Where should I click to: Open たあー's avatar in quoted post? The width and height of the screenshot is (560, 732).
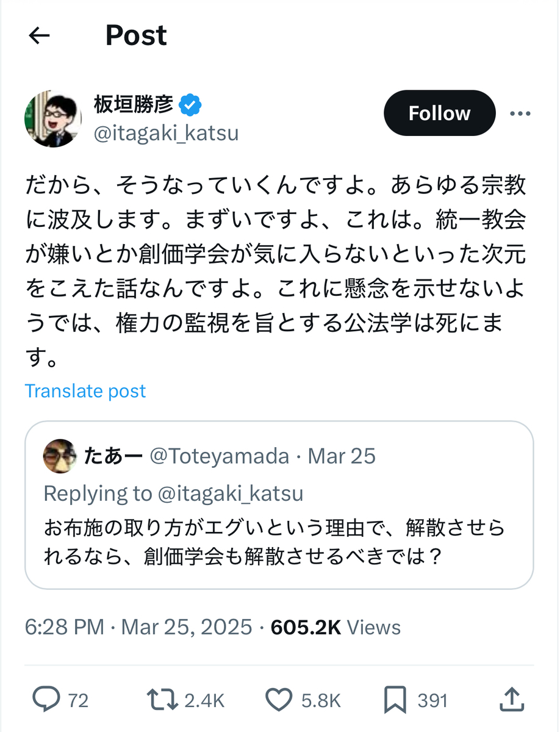click(x=60, y=456)
